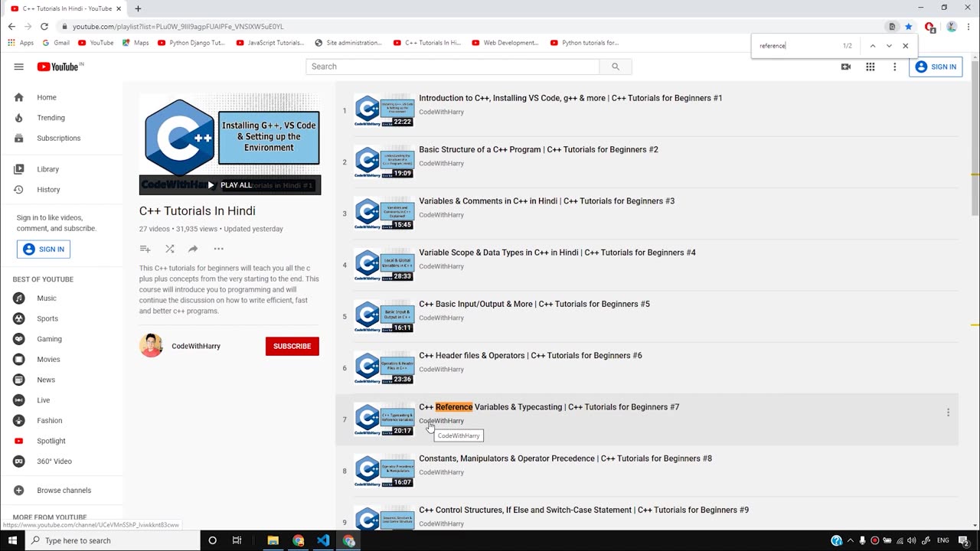
Task: Open CodeWithHarry channel link beside avatar
Action: click(196, 346)
